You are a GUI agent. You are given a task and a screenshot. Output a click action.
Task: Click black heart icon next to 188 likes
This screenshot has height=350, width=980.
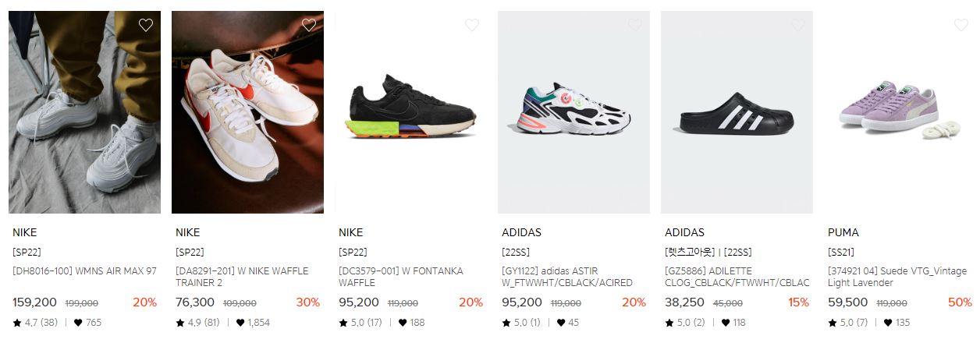pyautogui.click(x=403, y=323)
